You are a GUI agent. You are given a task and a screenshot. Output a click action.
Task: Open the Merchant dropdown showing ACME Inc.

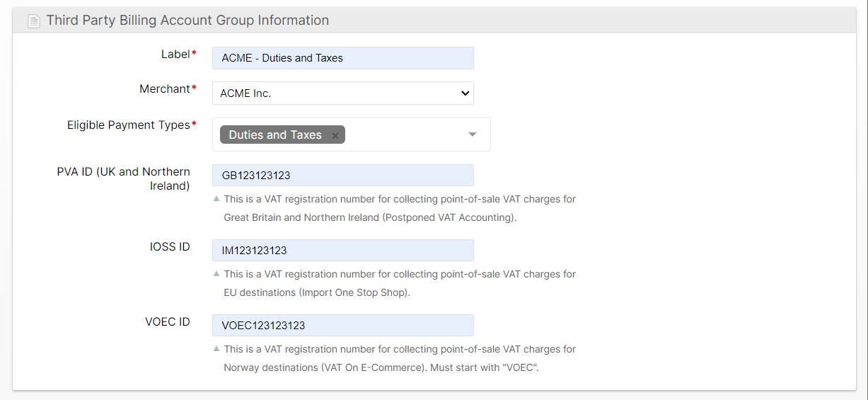(x=342, y=93)
